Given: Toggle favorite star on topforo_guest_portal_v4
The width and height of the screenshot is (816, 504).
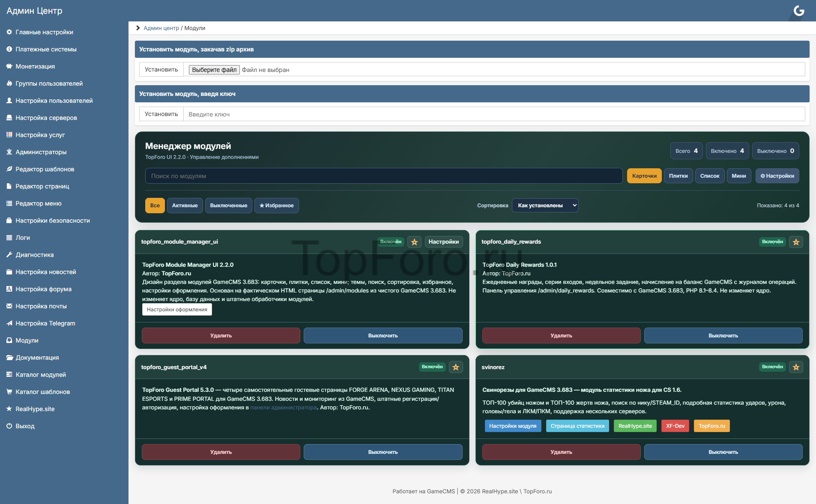Looking at the screenshot, I should pyautogui.click(x=456, y=367).
